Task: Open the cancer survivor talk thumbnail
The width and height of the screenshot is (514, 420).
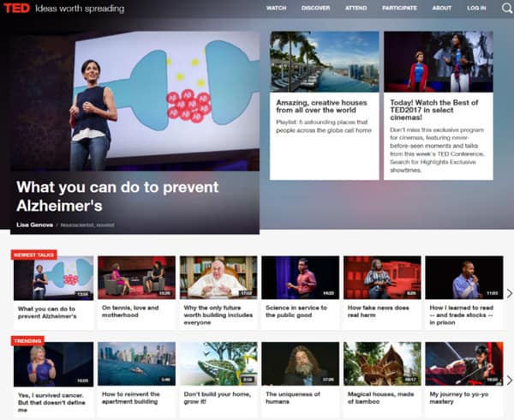Action: click(x=53, y=364)
